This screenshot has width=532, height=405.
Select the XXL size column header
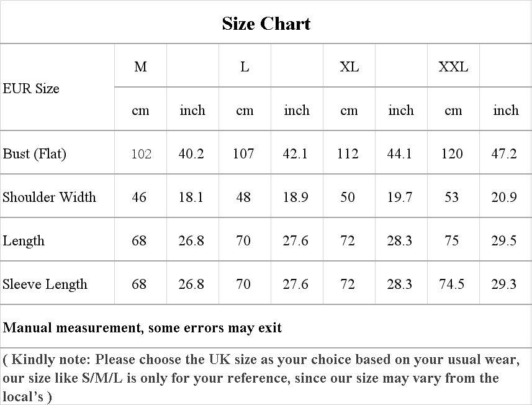(453, 66)
